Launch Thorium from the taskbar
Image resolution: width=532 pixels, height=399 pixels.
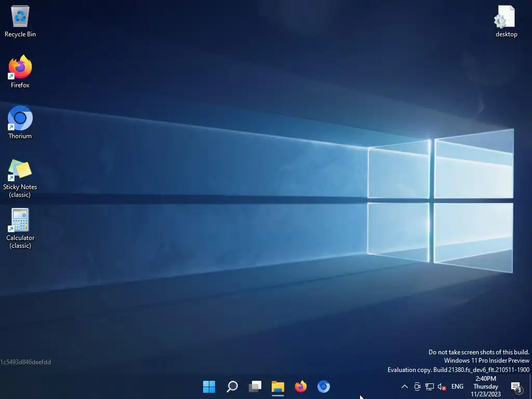(324, 387)
